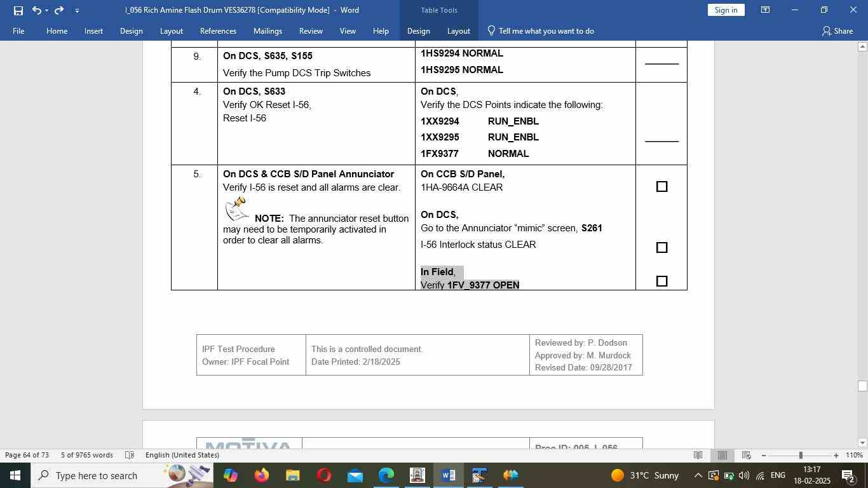
Task: Click the '1FX9377' DCS point text
Action: point(440,154)
